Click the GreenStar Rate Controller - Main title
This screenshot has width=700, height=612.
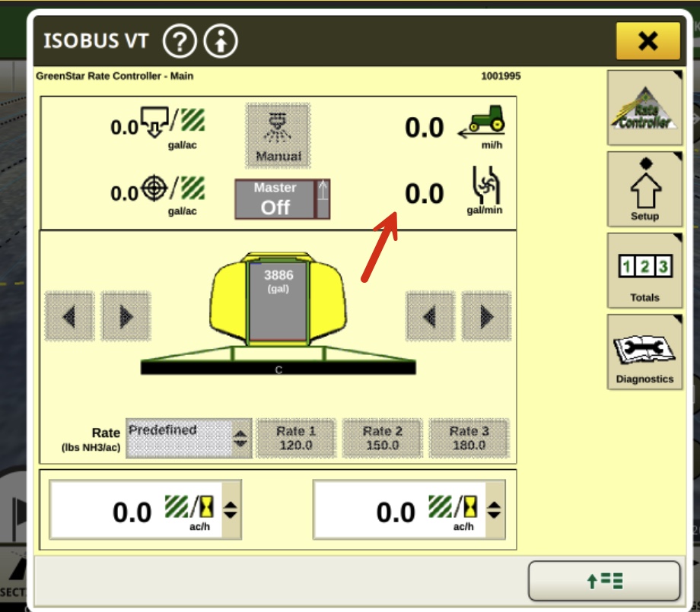coord(115,76)
